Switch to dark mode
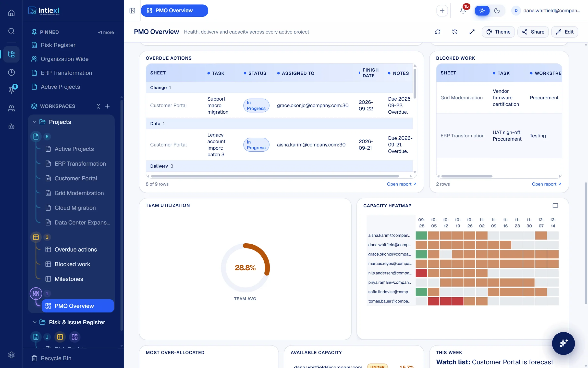This screenshot has width=588, height=368. pyautogui.click(x=497, y=11)
